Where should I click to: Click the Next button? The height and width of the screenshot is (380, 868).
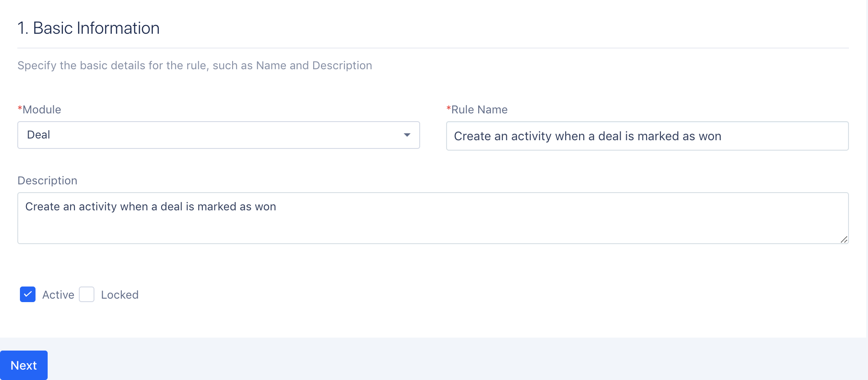24,365
